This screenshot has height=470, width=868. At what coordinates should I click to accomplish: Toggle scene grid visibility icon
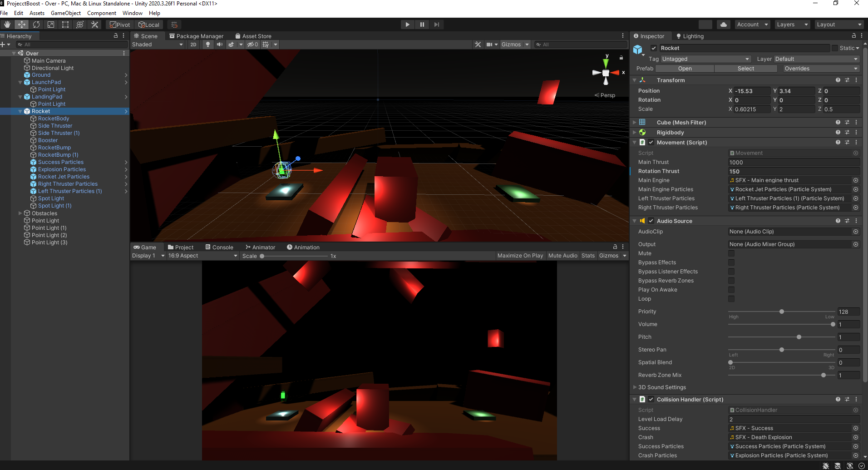266,45
